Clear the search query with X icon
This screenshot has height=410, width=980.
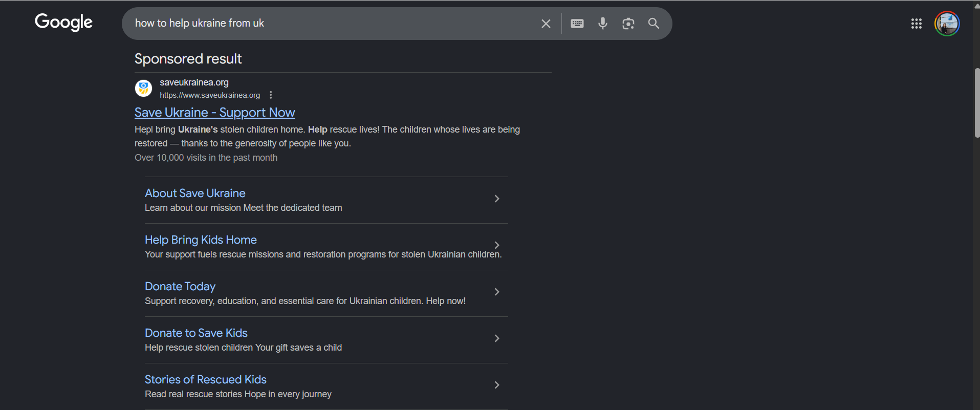pyautogui.click(x=546, y=24)
